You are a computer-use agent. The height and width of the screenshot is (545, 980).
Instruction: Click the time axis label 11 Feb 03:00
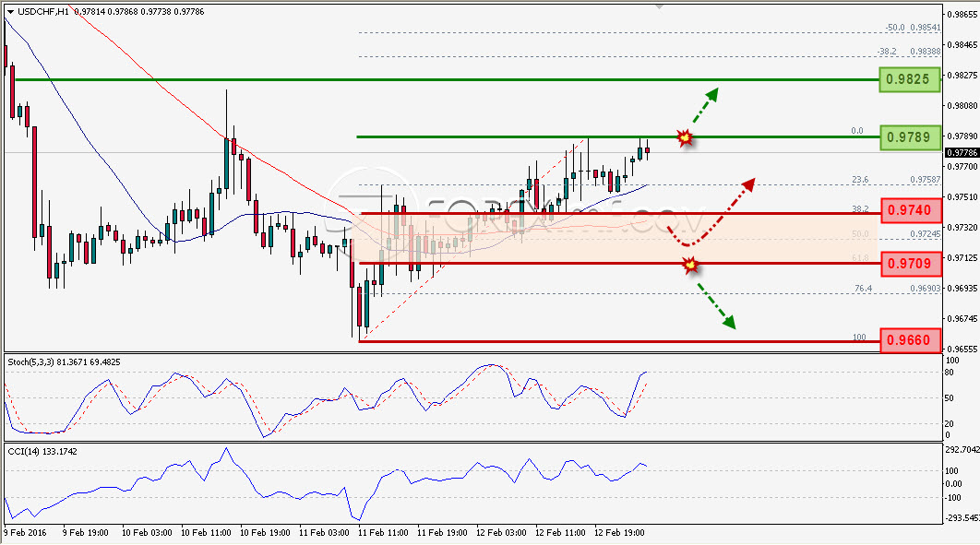pos(324,533)
